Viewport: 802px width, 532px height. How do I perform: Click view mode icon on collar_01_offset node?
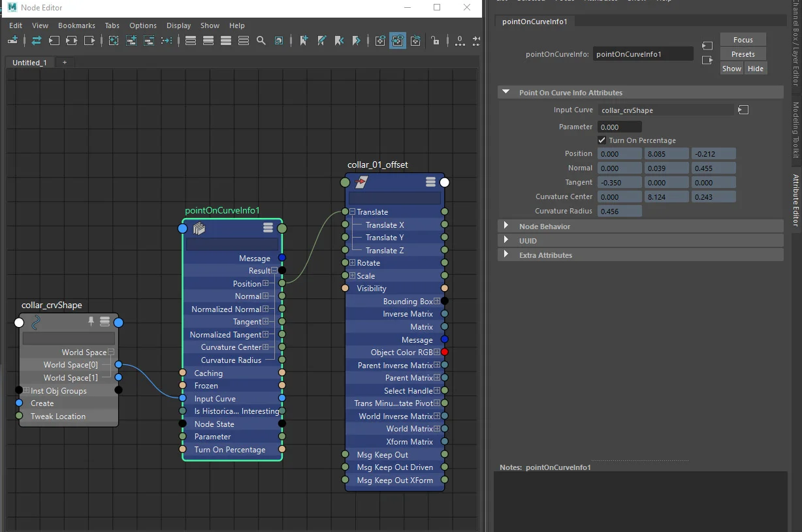[430, 181]
